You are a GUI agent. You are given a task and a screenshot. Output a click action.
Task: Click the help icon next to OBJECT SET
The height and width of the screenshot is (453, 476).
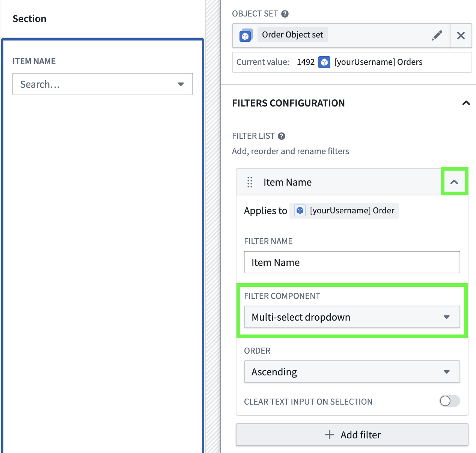(285, 14)
